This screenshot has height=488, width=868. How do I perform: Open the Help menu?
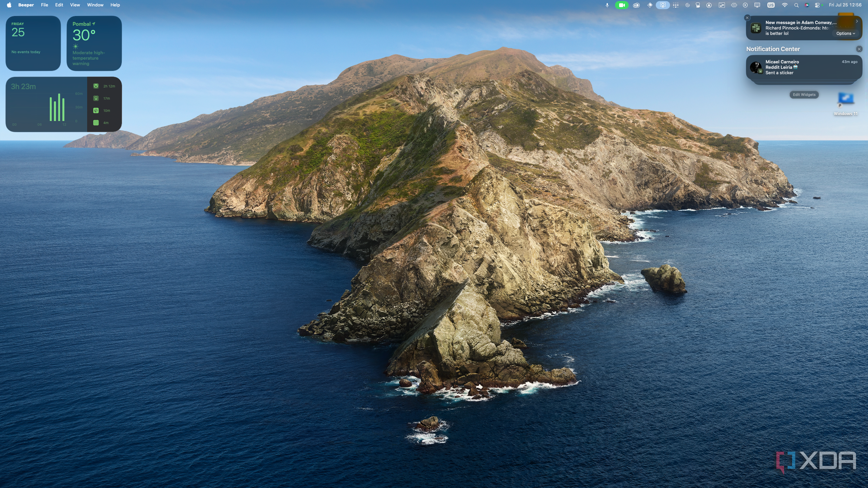pos(115,5)
